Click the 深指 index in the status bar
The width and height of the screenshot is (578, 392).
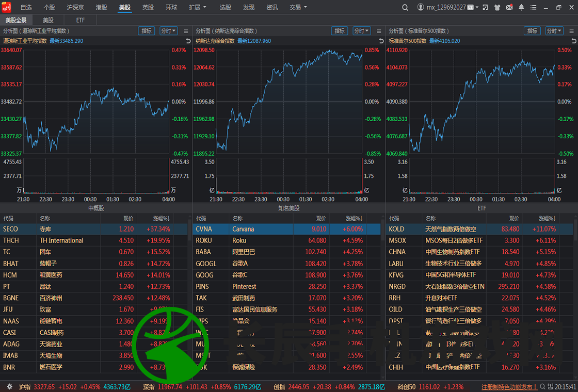pyautogui.click(x=202, y=387)
